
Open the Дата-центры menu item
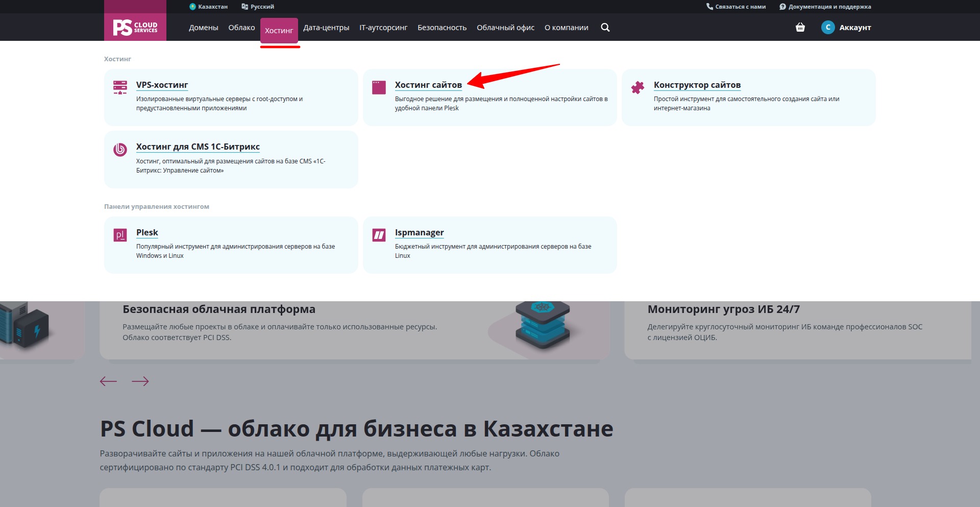click(326, 28)
